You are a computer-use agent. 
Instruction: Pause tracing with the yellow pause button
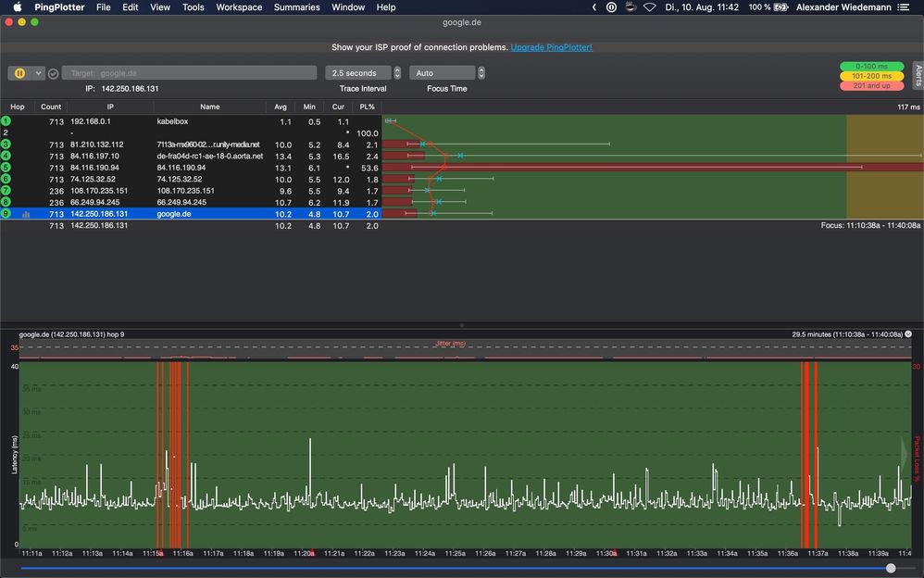coord(19,73)
